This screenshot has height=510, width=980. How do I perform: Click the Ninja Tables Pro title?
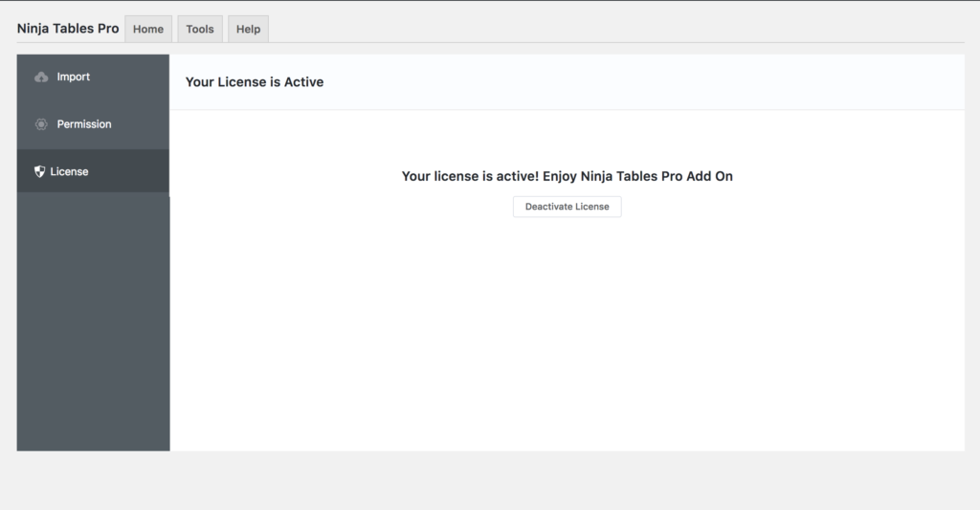[68, 29]
